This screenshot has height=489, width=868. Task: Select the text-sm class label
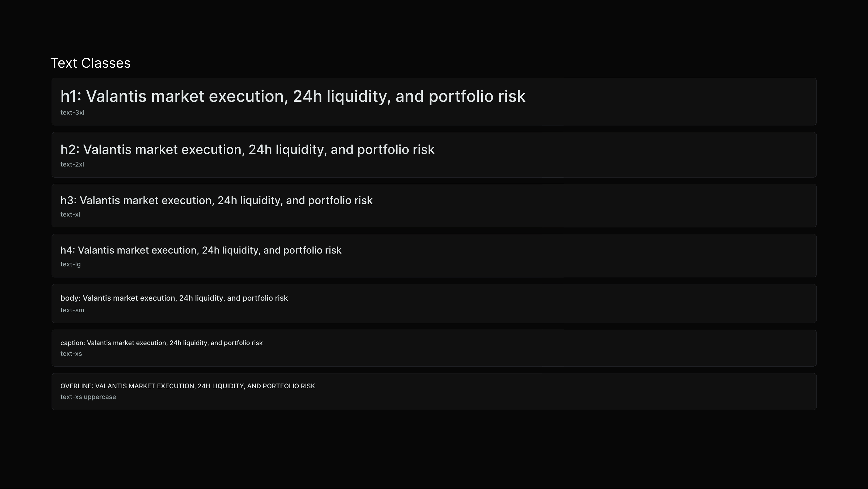point(72,310)
